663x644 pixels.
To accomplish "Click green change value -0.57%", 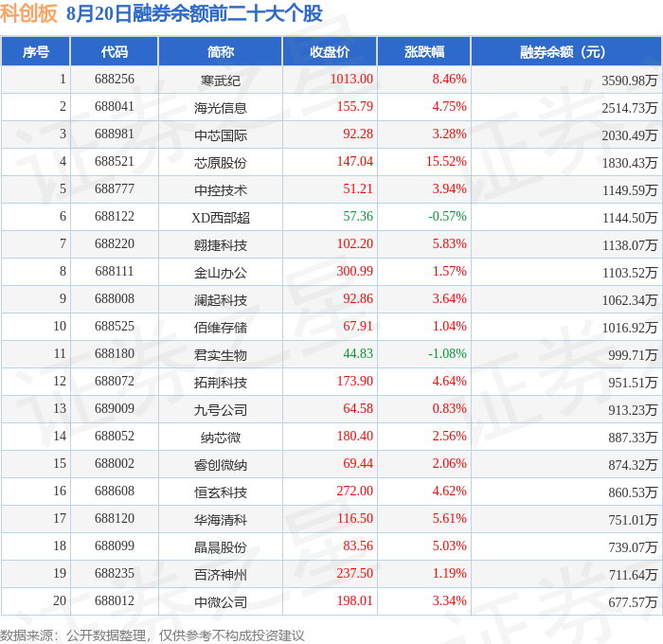I will pyautogui.click(x=447, y=217).
